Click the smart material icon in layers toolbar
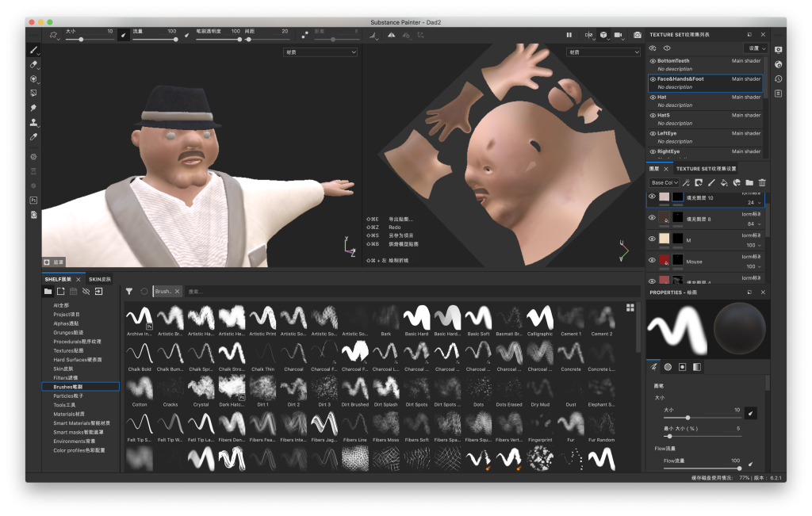Viewport: 812px width, 516px height. 737,182
